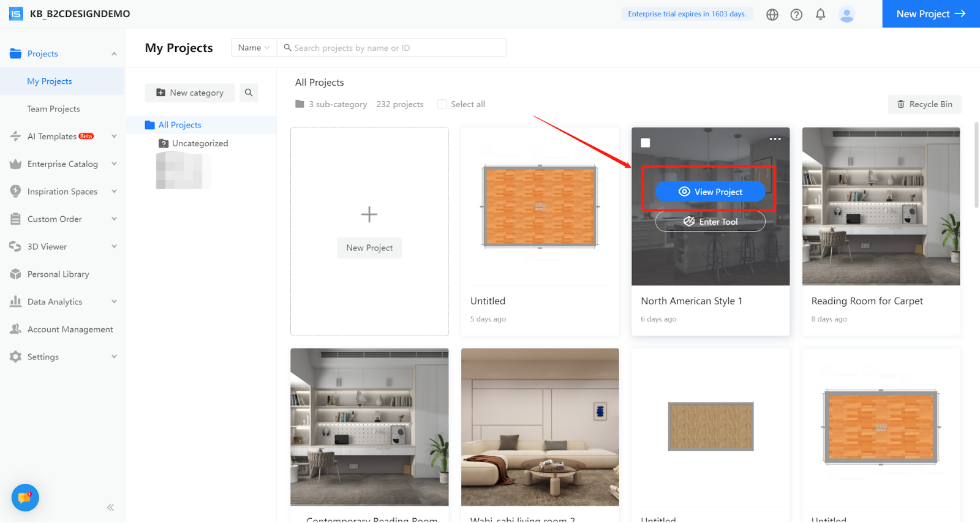980x523 pixels.
Task: Open the chat support bubble icon
Action: coord(25,497)
